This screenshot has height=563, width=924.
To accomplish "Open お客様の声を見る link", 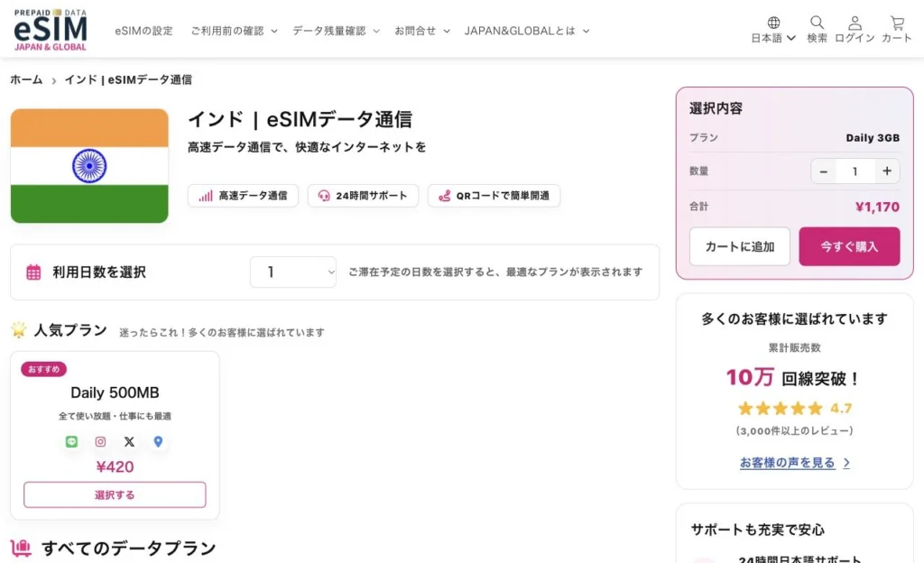I will [787, 462].
